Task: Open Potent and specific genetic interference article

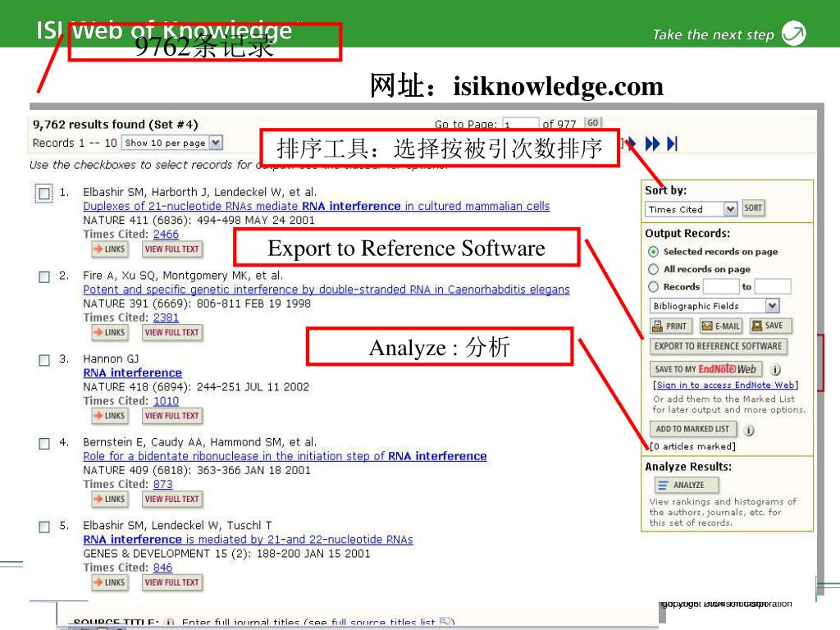Action: click(x=326, y=290)
